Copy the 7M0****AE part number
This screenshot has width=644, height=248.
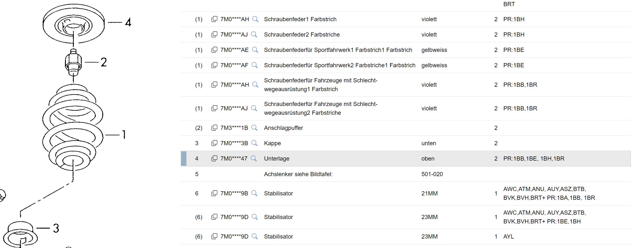coord(214,50)
